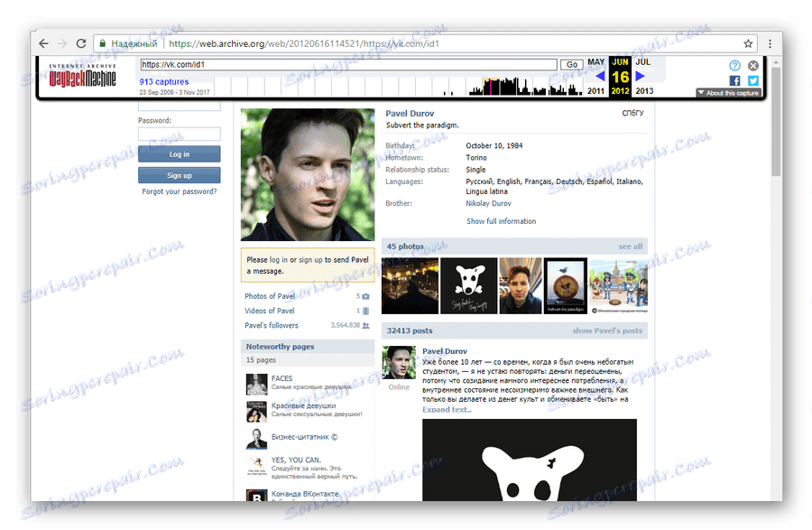
Task: Click the Sign up button
Action: coord(180,176)
